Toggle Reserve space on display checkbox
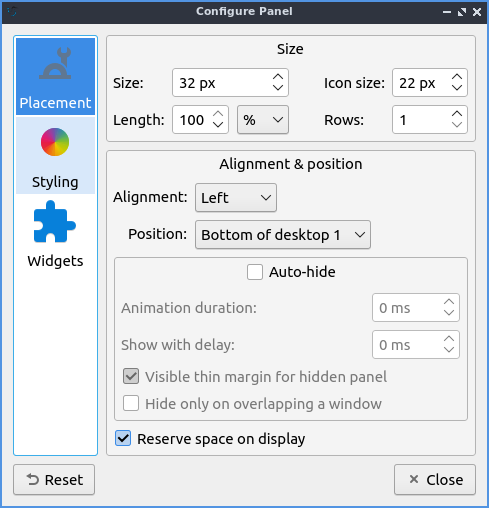Viewport: 489px width, 508px height. tap(123, 439)
